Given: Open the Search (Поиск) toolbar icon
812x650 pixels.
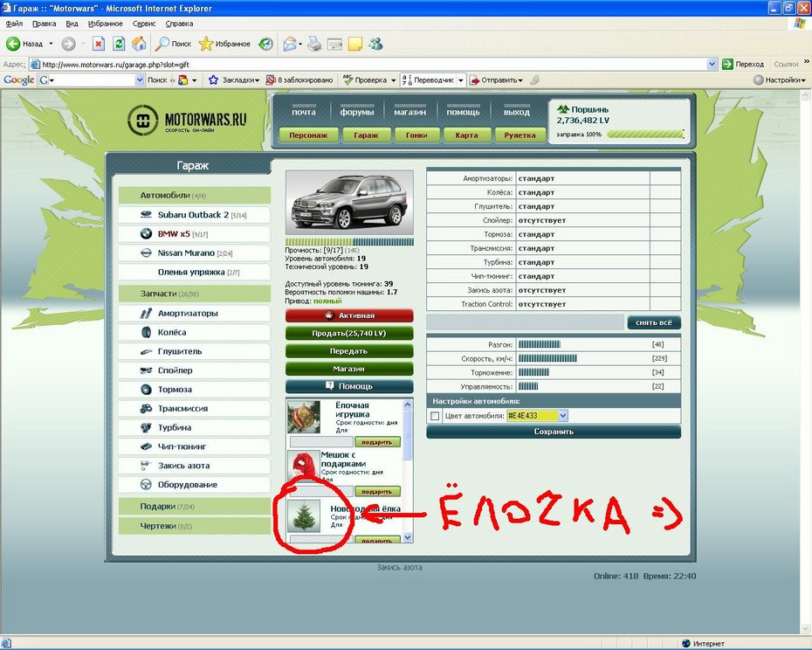Looking at the screenshot, I should (162, 44).
